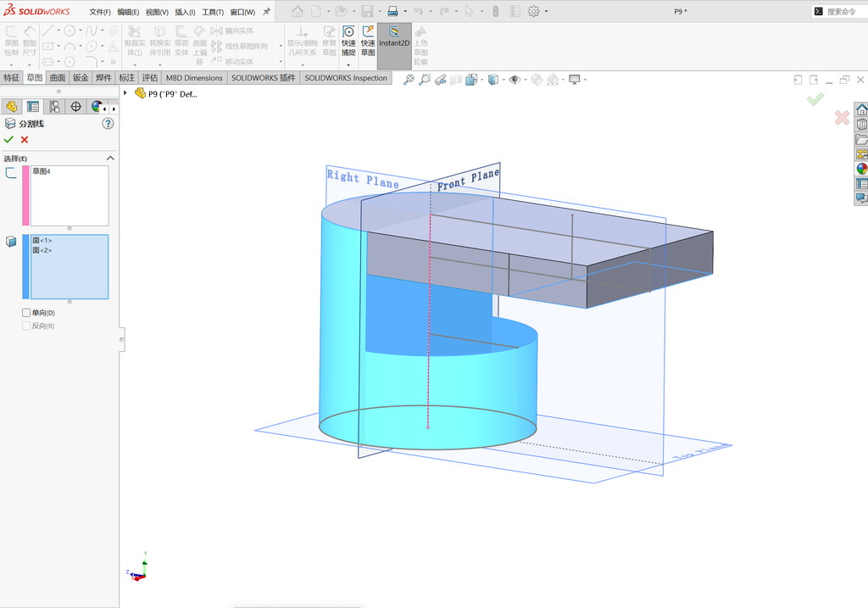
Task: Open the DimXpertManager crosshair tab
Action: click(x=75, y=106)
